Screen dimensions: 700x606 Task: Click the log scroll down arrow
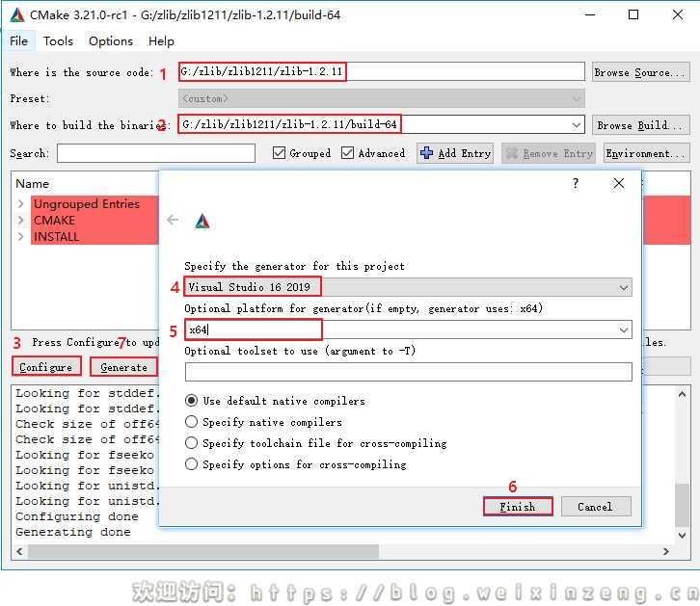682,536
